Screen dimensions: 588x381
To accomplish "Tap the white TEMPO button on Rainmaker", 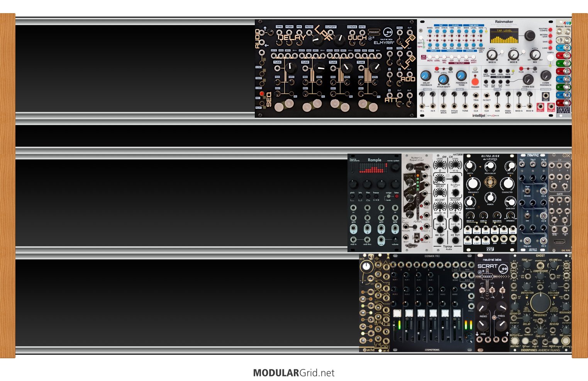I will click(550, 58).
